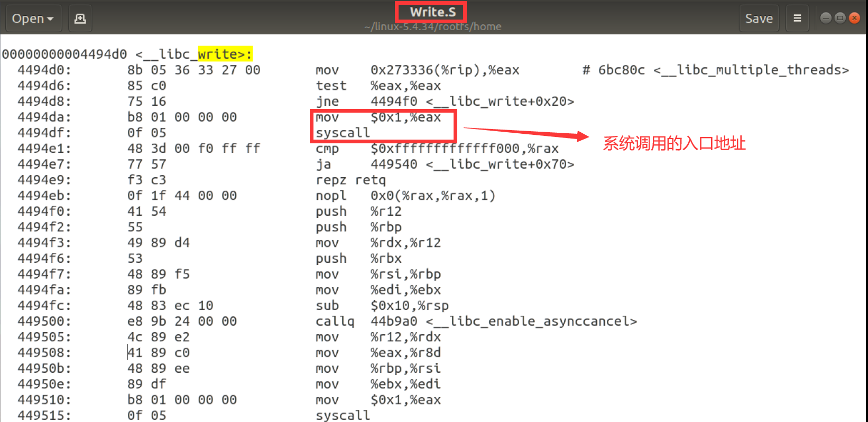The width and height of the screenshot is (868, 422).
Task: Click 'mov %rsi,%rbp' instruction
Action: [378, 274]
